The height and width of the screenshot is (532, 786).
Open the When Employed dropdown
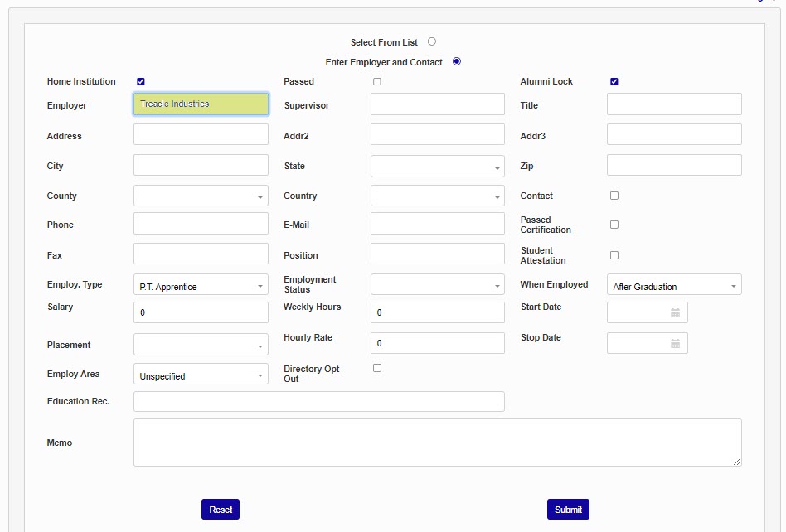point(674,286)
